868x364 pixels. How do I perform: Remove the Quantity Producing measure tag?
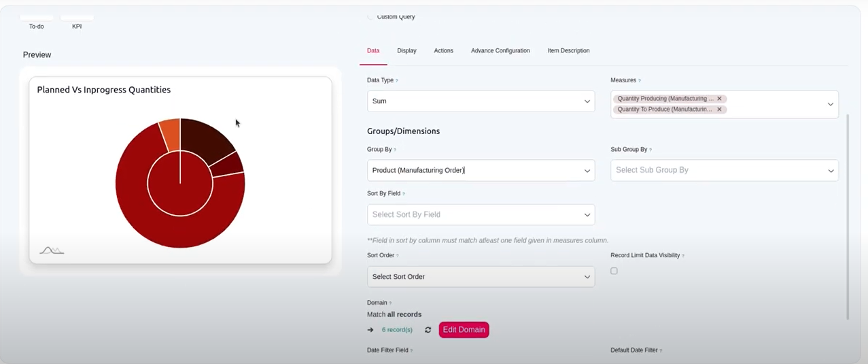coord(719,99)
